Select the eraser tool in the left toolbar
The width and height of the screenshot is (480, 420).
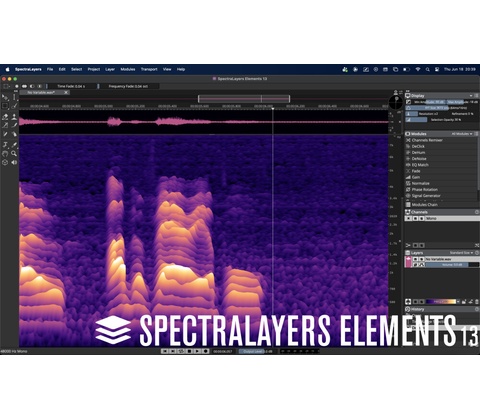[x=5, y=117]
